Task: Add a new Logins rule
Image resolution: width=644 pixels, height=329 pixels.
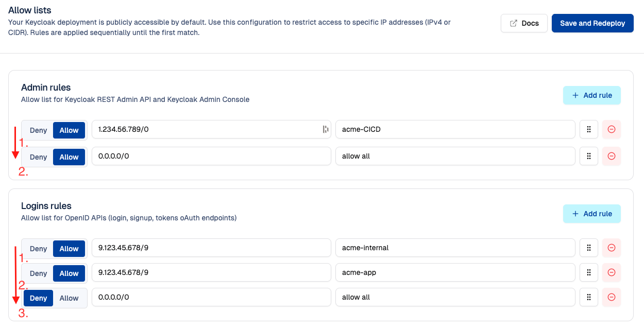Action: 591,214
